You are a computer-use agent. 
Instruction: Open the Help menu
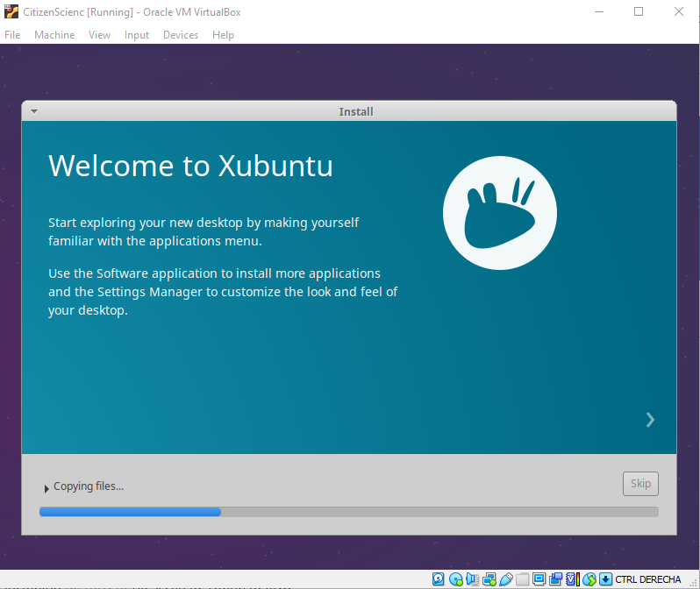[223, 35]
